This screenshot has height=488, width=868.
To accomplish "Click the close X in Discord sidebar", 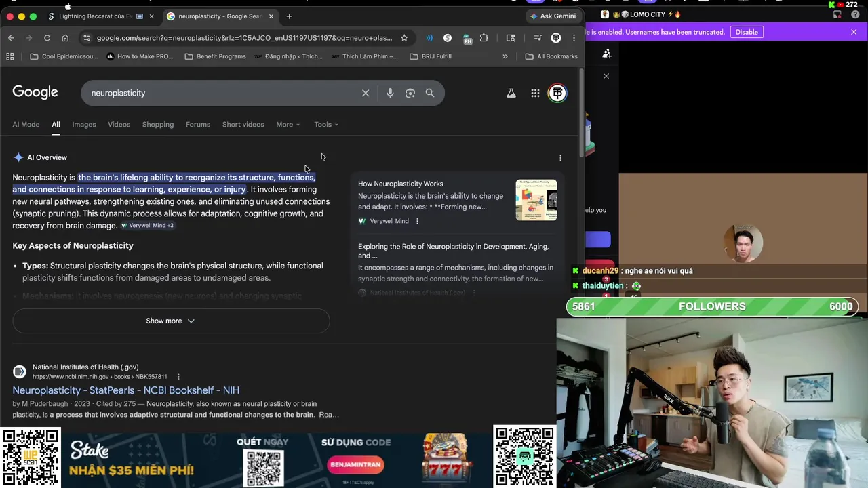I will [606, 76].
